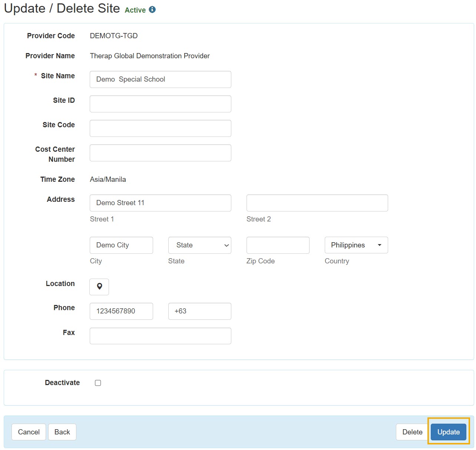Click the info icon next to Active

click(x=152, y=10)
